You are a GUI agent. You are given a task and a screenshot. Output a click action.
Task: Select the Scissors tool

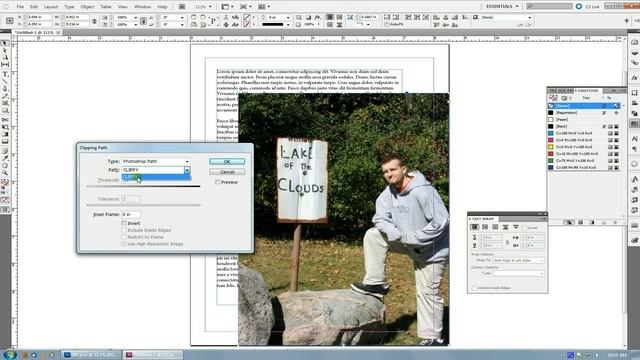point(5,120)
